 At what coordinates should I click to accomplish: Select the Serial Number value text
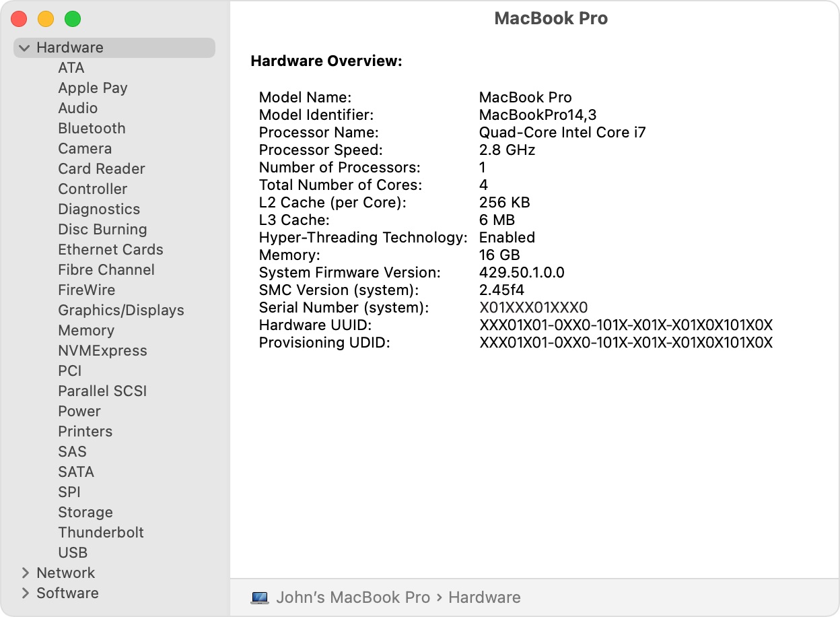click(533, 308)
